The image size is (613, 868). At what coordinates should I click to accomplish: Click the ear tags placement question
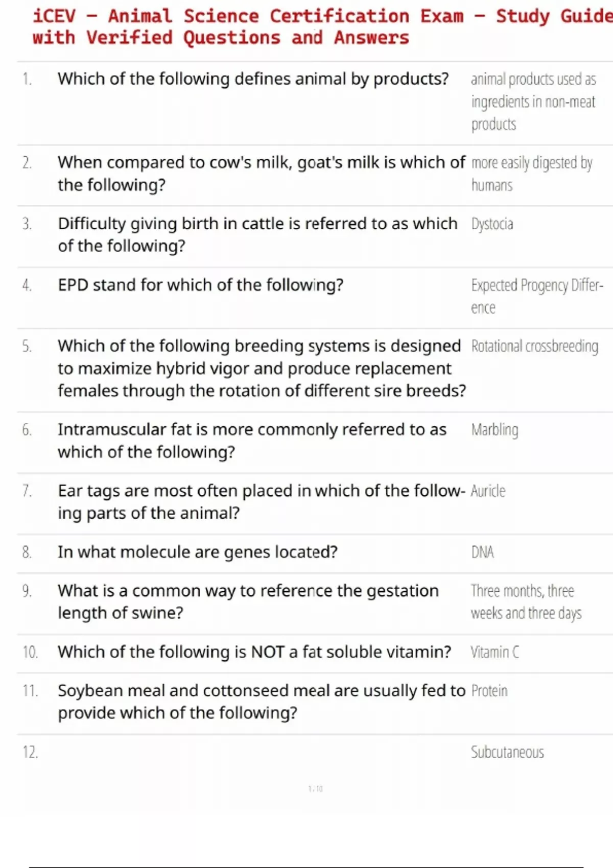click(x=261, y=502)
